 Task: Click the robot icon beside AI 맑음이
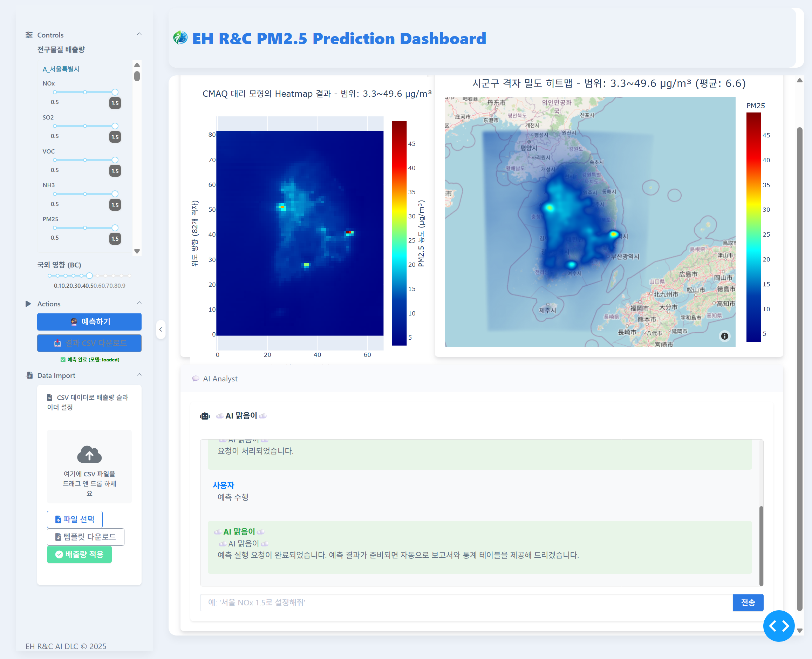[x=205, y=416]
